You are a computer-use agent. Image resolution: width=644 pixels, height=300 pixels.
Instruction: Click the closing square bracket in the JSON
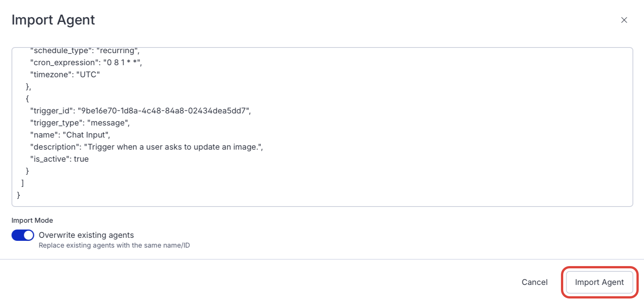pos(23,183)
